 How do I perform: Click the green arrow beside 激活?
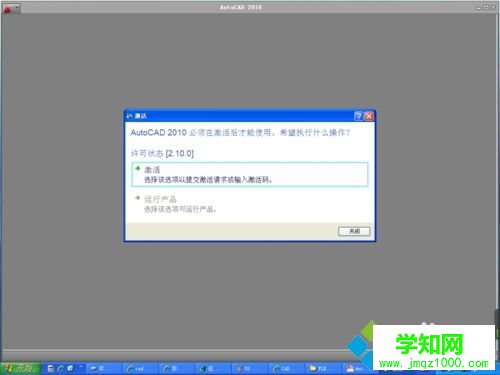[x=137, y=169]
